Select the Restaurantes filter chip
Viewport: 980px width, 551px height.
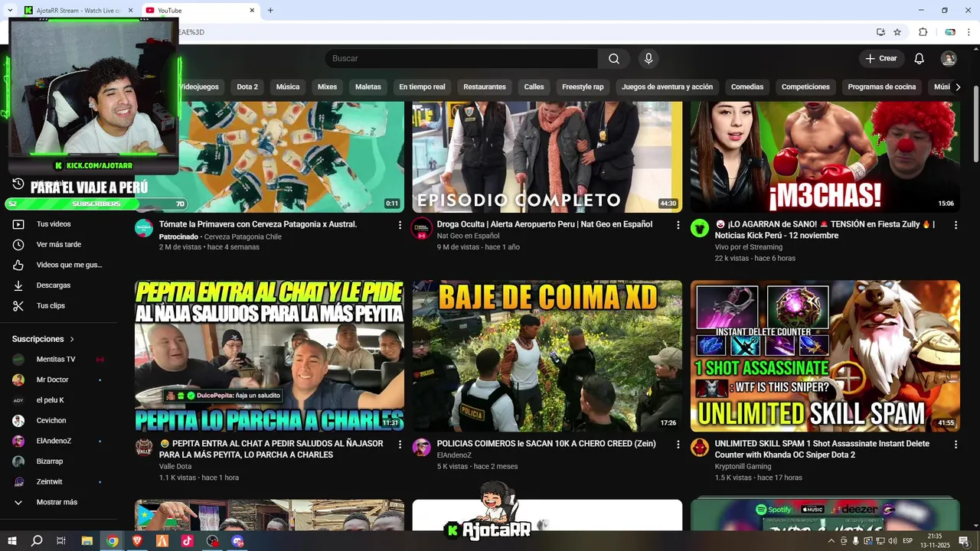point(485,87)
